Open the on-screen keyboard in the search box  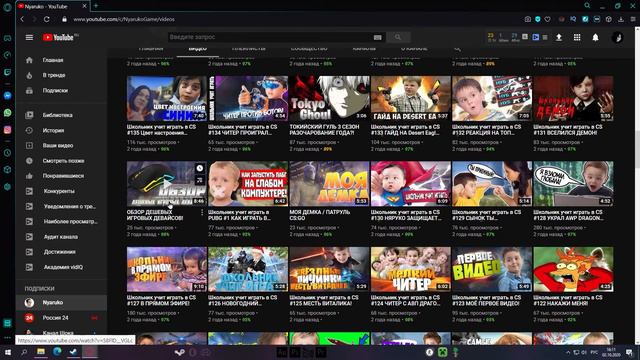pyautogui.click(x=378, y=38)
